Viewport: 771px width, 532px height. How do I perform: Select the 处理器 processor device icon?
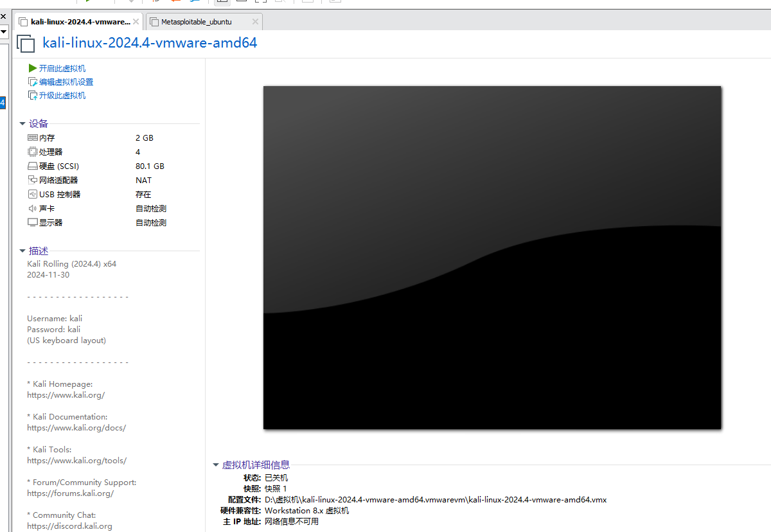[x=33, y=152]
